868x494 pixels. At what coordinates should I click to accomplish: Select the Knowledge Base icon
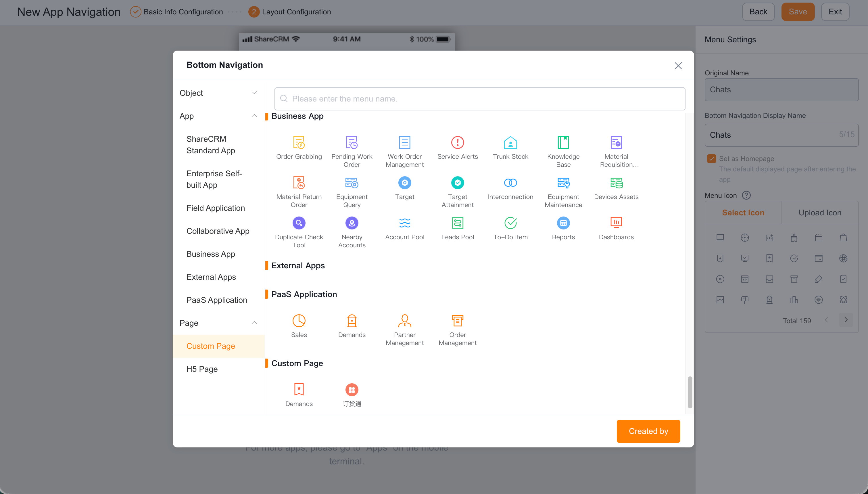pos(563,143)
